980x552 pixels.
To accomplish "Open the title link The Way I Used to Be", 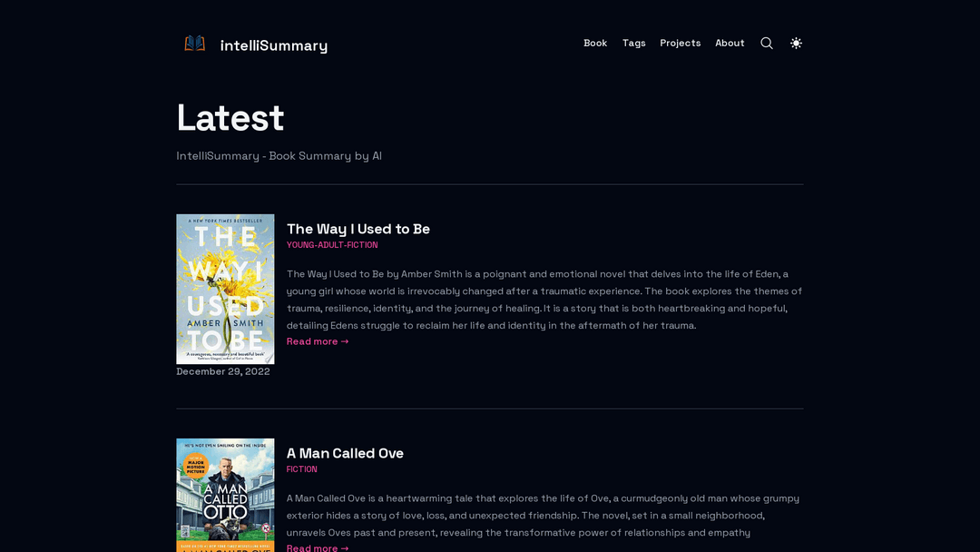I will click(358, 229).
